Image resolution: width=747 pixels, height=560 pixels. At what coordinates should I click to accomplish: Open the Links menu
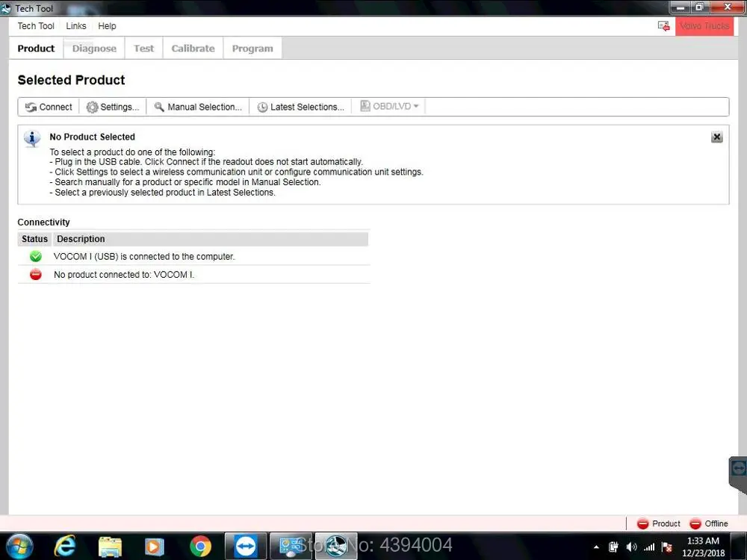pyautogui.click(x=76, y=26)
